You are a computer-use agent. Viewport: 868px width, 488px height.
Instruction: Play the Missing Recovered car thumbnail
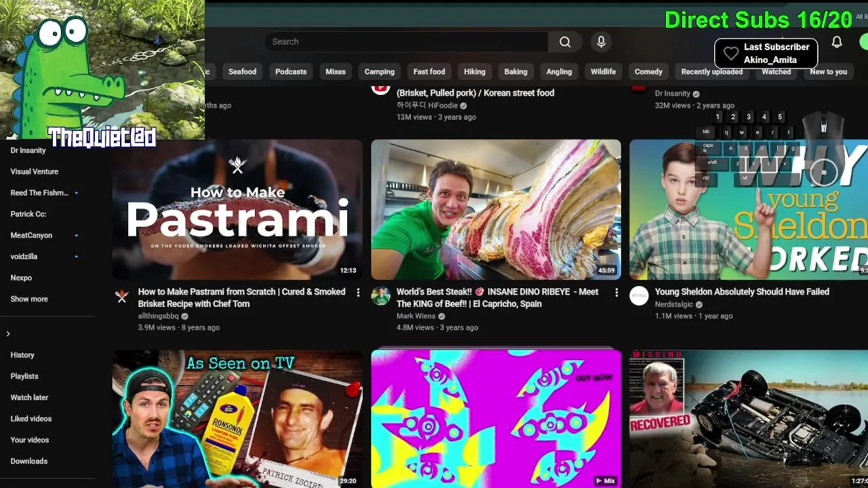[749, 419]
